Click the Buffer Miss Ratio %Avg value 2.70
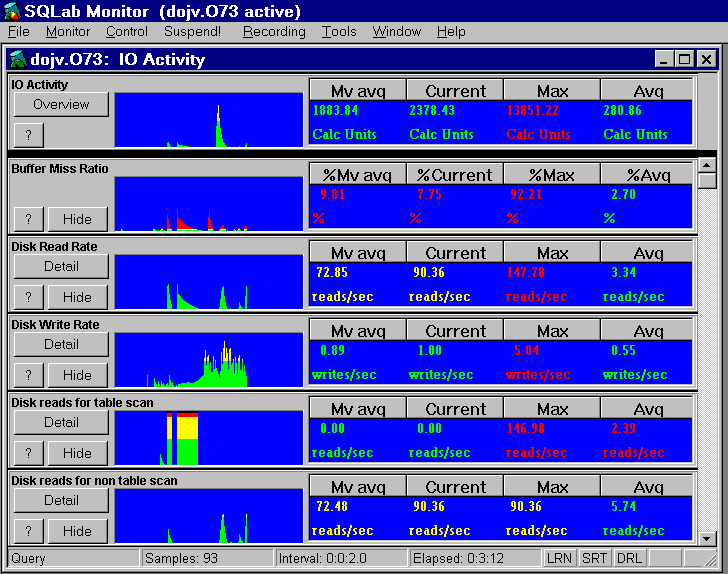Viewport: 728px width, 574px height. 623,194
